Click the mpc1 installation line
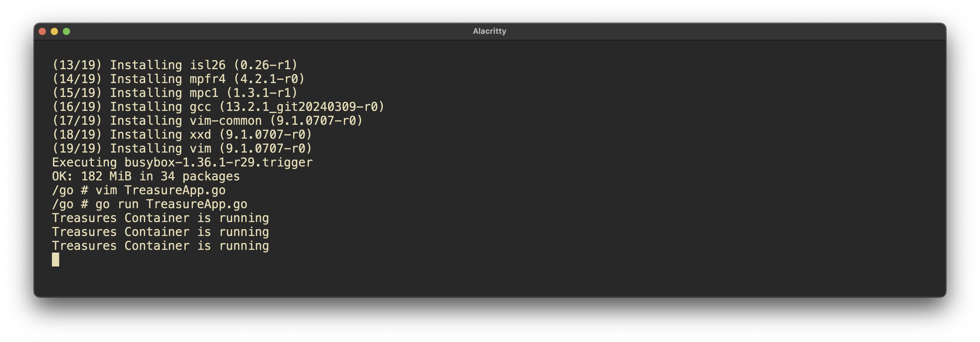This screenshot has width=980, height=342. tap(175, 93)
